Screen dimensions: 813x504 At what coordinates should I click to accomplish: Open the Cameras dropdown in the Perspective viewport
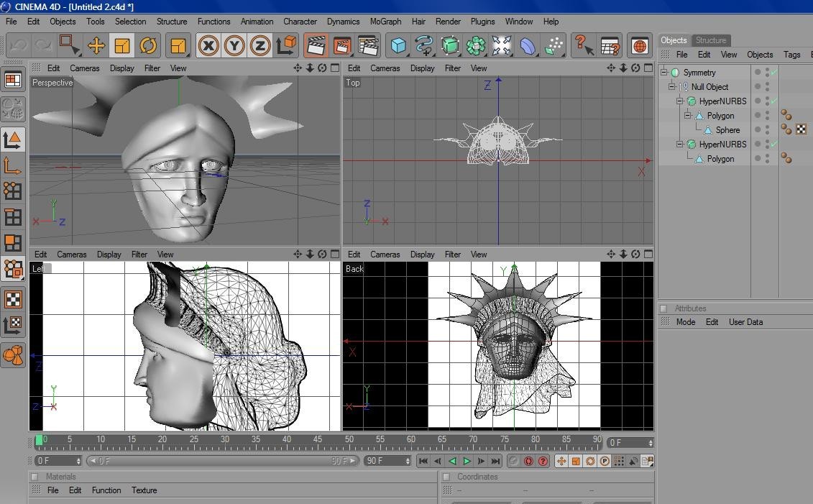tap(85, 68)
